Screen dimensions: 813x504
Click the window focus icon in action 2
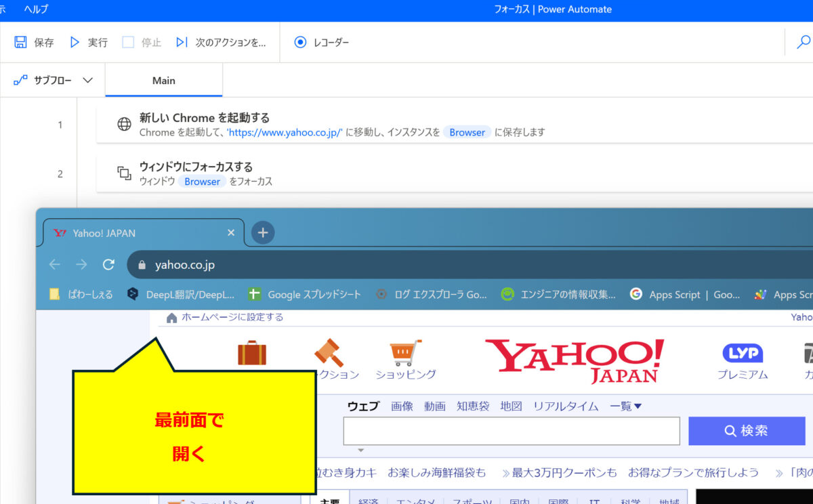pos(123,173)
